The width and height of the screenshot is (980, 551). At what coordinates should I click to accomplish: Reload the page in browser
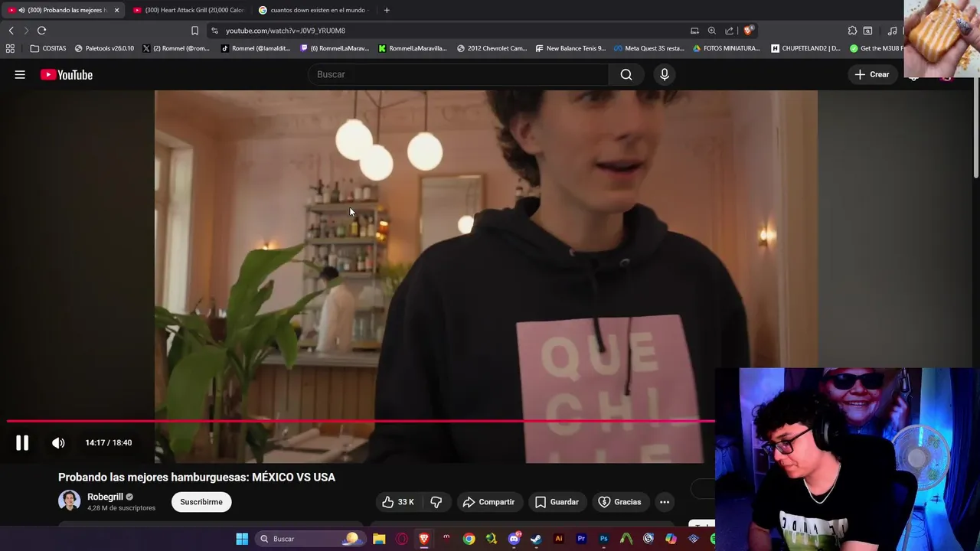[41, 31]
